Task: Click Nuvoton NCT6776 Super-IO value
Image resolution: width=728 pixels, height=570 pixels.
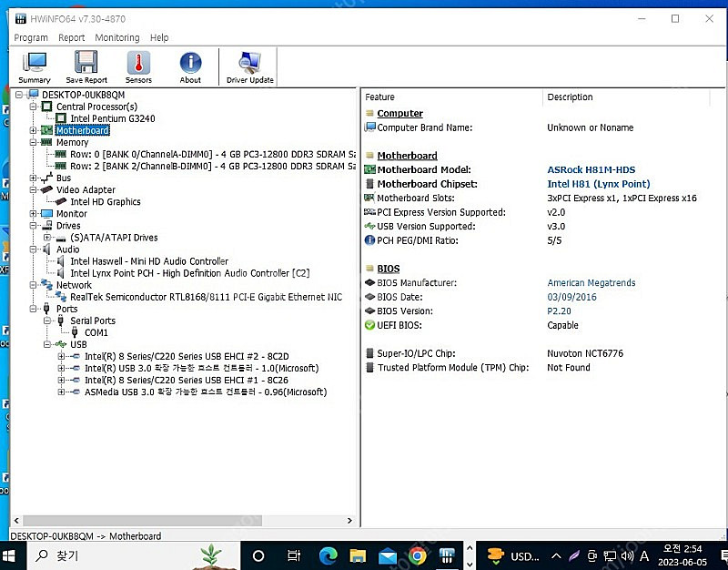Action: click(585, 353)
